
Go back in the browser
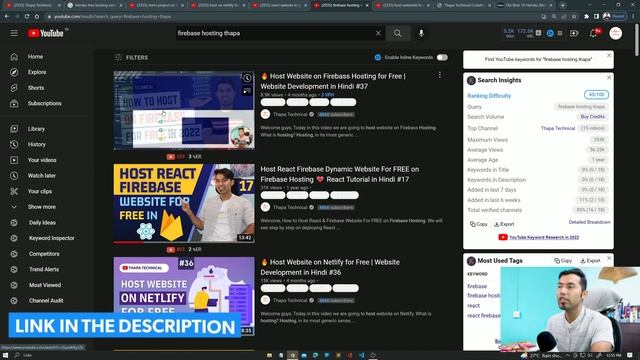pyautogui.click(x=7, y=16)
